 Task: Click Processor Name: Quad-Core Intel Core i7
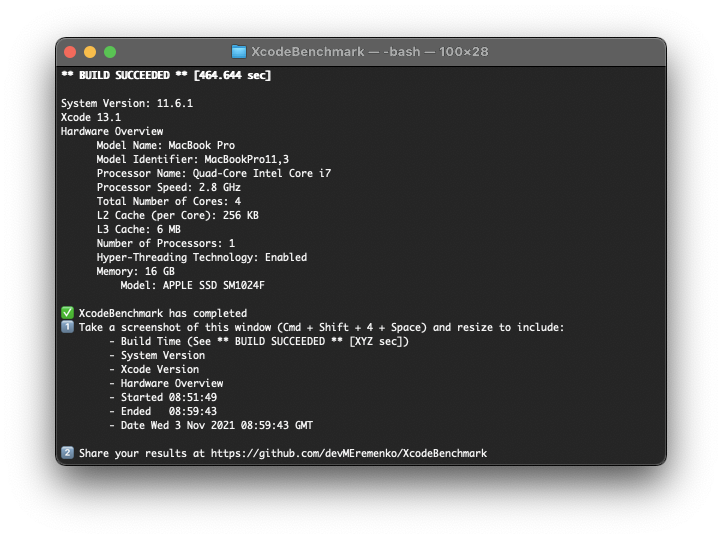(214, 174)
